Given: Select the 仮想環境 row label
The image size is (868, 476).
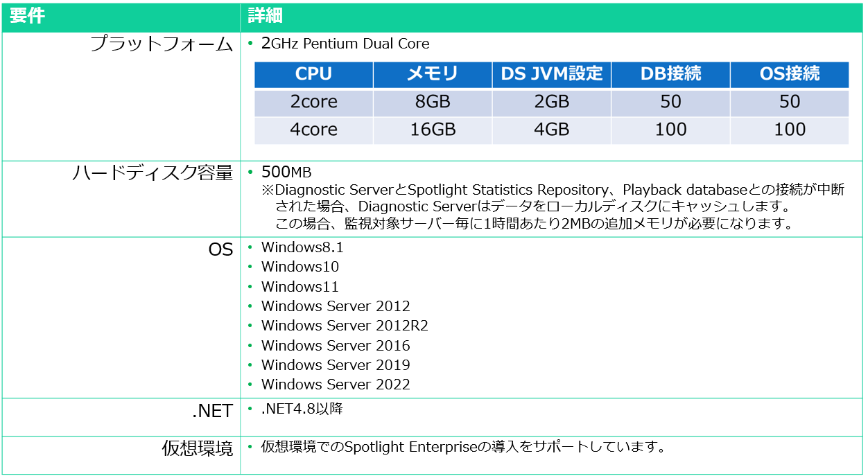Looking at the screenshot, I should [198, 449].
